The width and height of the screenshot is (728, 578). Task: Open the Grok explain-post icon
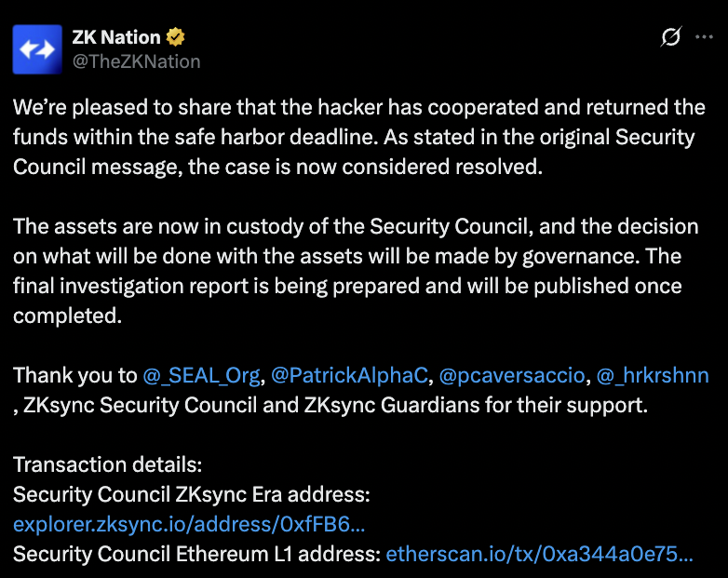point(669,37)
